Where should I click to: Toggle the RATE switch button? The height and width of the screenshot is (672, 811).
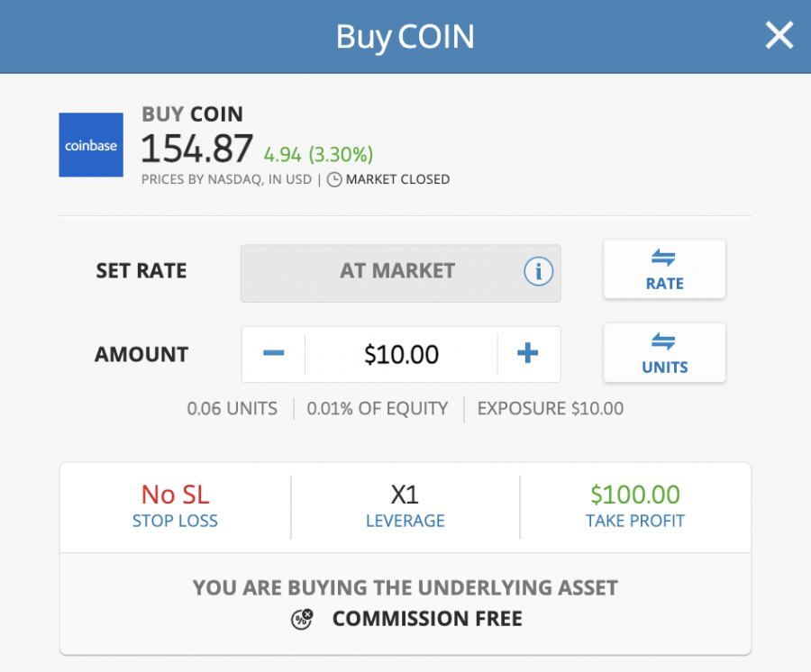coord(665,268)
